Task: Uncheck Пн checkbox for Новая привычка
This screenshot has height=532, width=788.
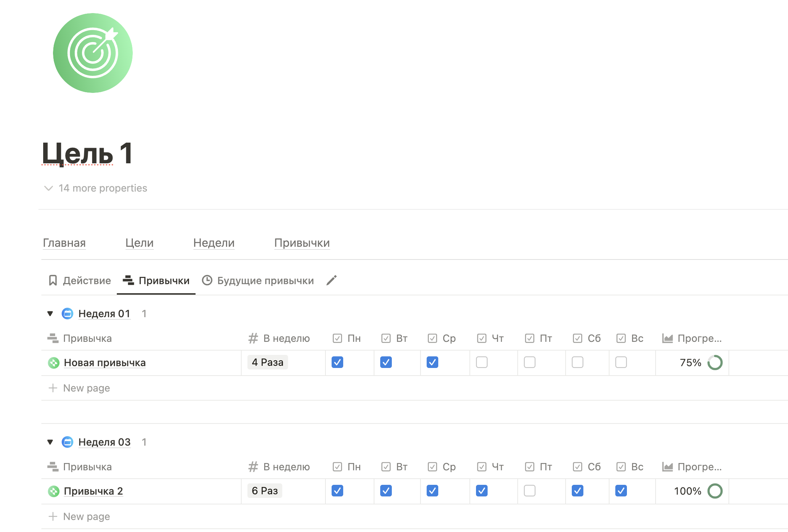Action: (337, 362)
